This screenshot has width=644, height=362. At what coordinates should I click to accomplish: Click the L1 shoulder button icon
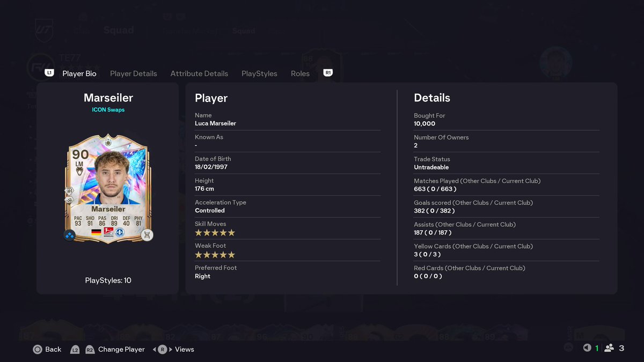[x=49, y=73]
